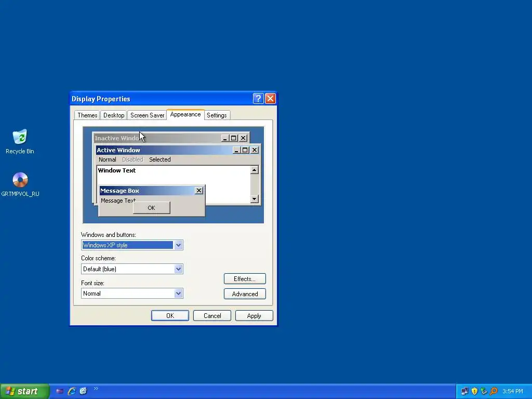The width and height of the screenshot is (532, 399).
Task: Click 'Message Box' title in preview
Action: [x=119, y=191]
